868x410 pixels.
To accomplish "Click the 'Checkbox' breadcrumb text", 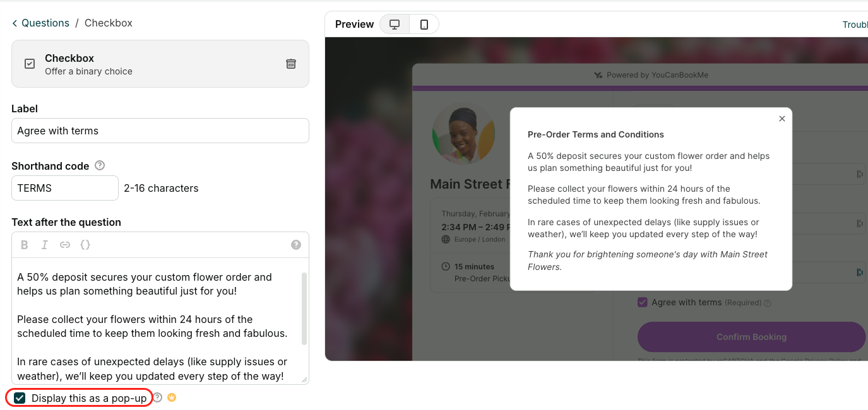I will pyautogui.click(x=109, y=23).
